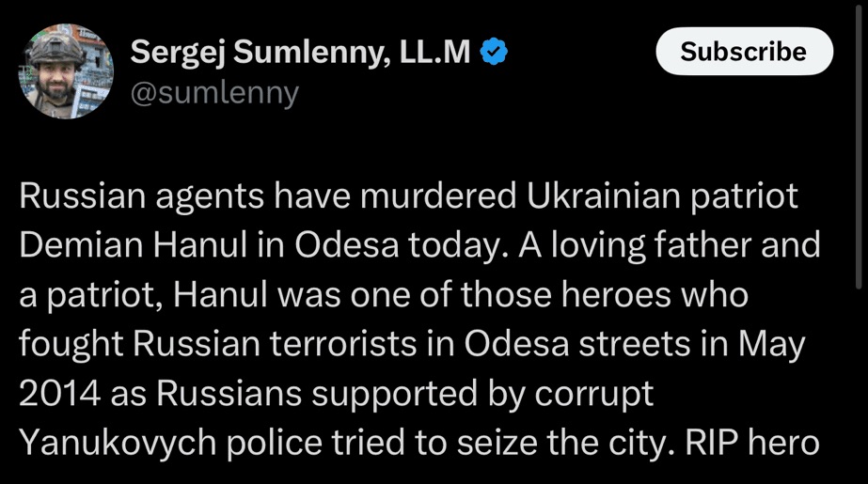Click the display name Sergej Sumlenny, LL.M
This screenshot has width=868, height=484.
point(300,53)
